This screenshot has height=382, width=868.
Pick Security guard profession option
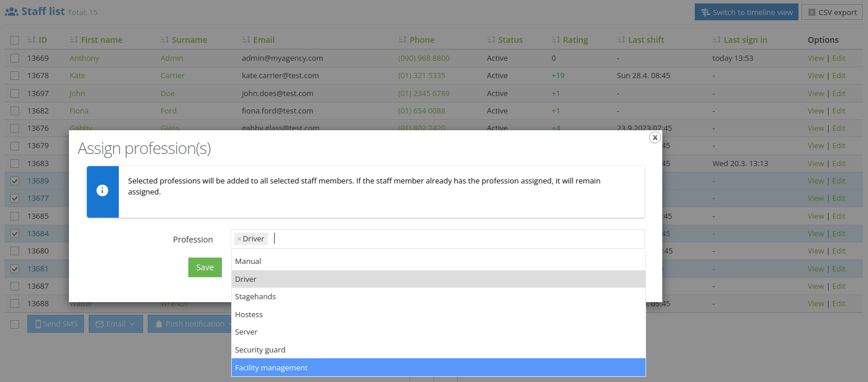[438, 350]
